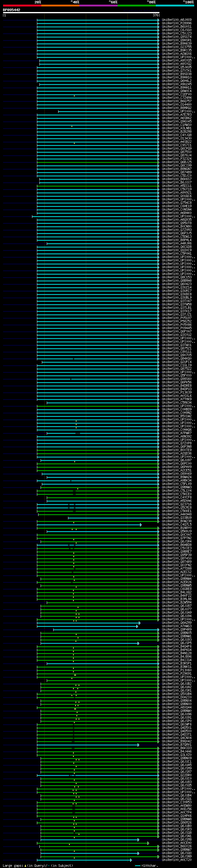
Task: Click the white query sequence bar
Action: [81, 13]
